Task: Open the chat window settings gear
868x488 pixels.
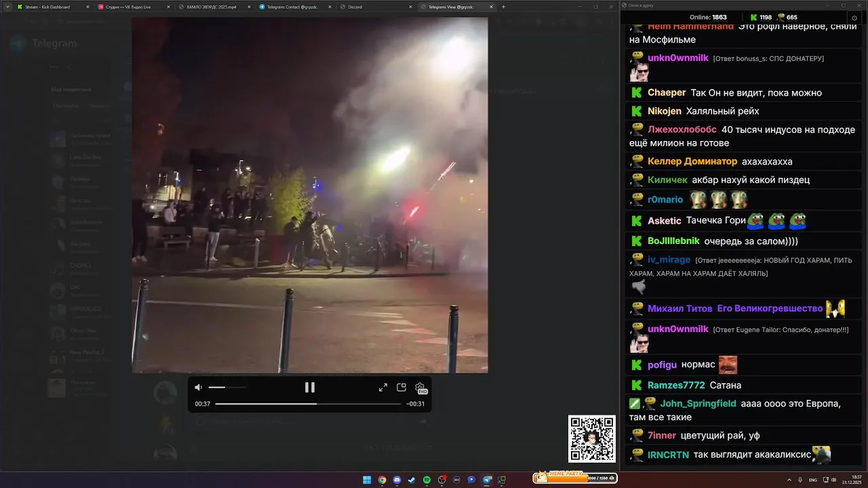Action: tap(854, 18)
